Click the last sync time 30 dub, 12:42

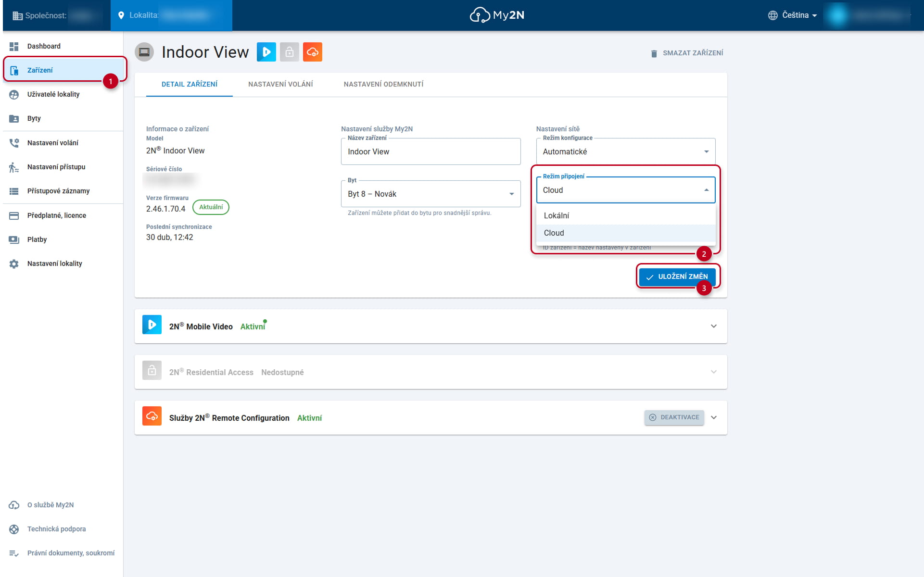pyautogui.click(x=169, y=237)
